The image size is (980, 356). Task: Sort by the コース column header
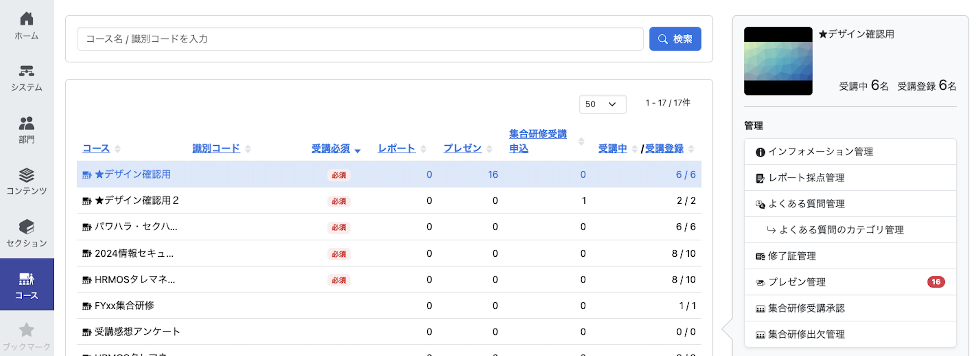point(96,149)
